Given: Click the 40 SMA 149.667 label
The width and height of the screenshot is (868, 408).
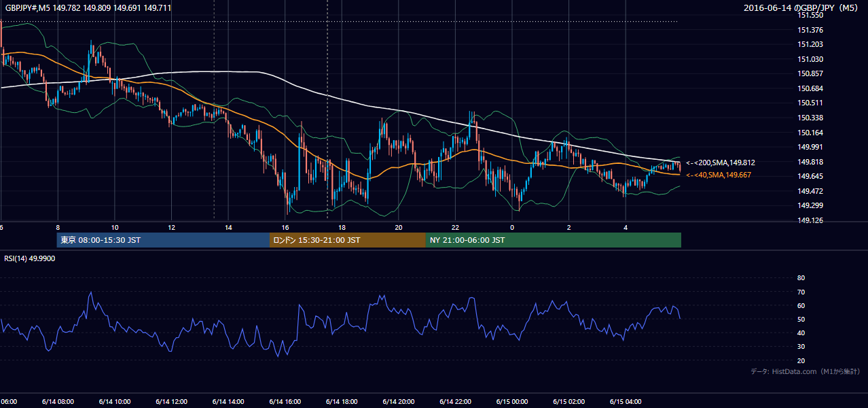Looking at the screenshot, I should [x=718, y=175].
